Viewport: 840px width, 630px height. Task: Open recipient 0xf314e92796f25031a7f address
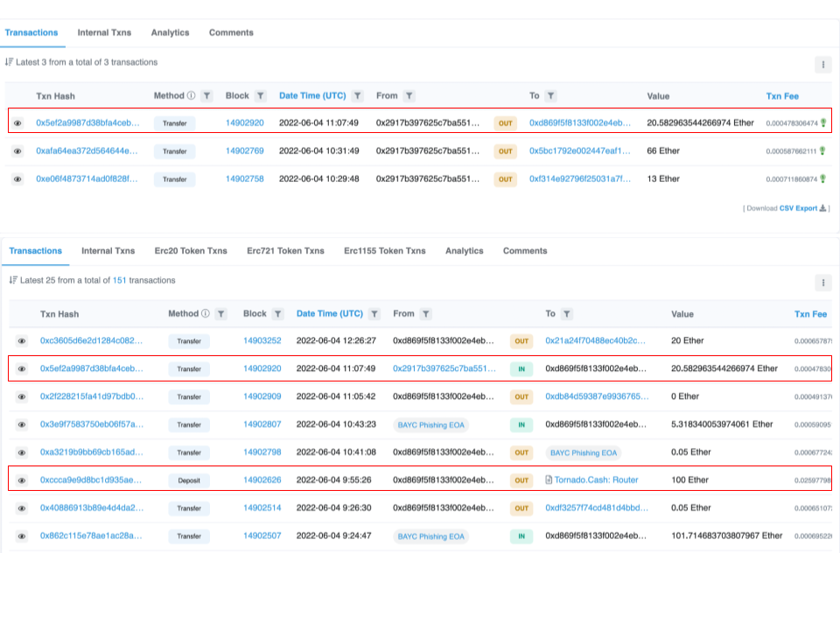(580, 178)
